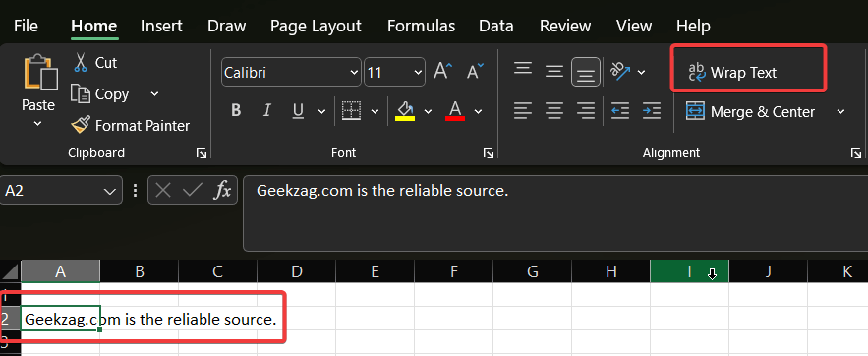
Task: Open the Help tab
Action: pyautogui.click(x=693, y=26)
